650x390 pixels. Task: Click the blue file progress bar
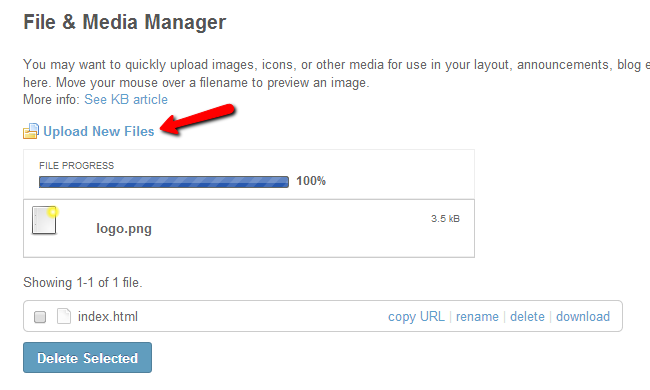click(164, 182)
